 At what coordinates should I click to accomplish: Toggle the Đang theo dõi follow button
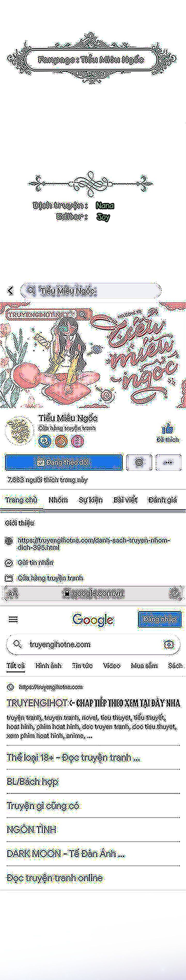64,462
